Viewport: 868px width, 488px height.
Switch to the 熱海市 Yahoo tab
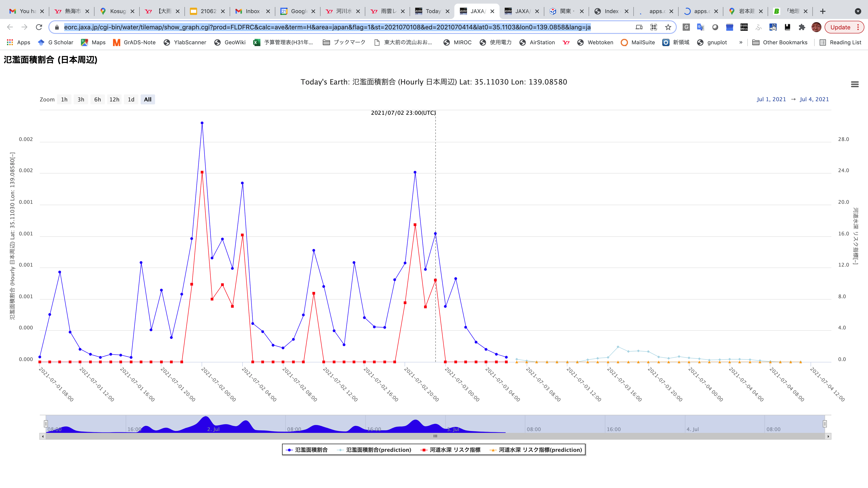point(72,11)
